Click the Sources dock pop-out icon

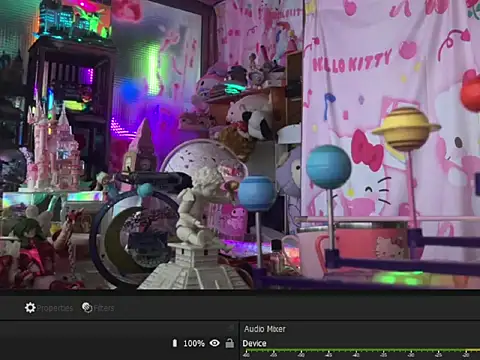(x=231, y=328)
